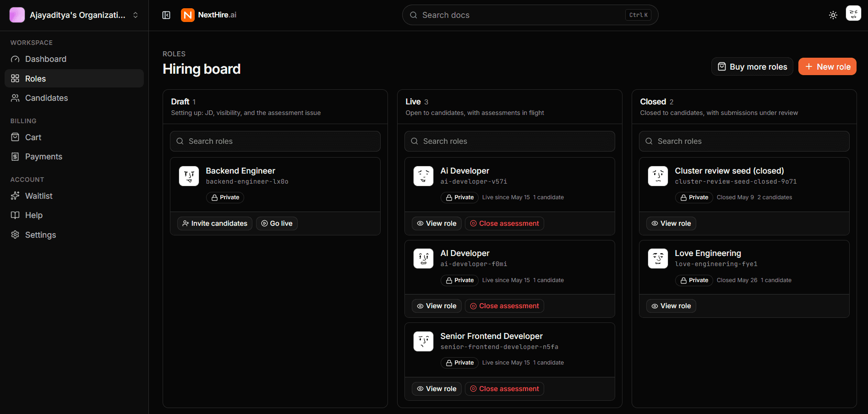
Task: Open Payments in billing section
Action: tap(74, 157)
